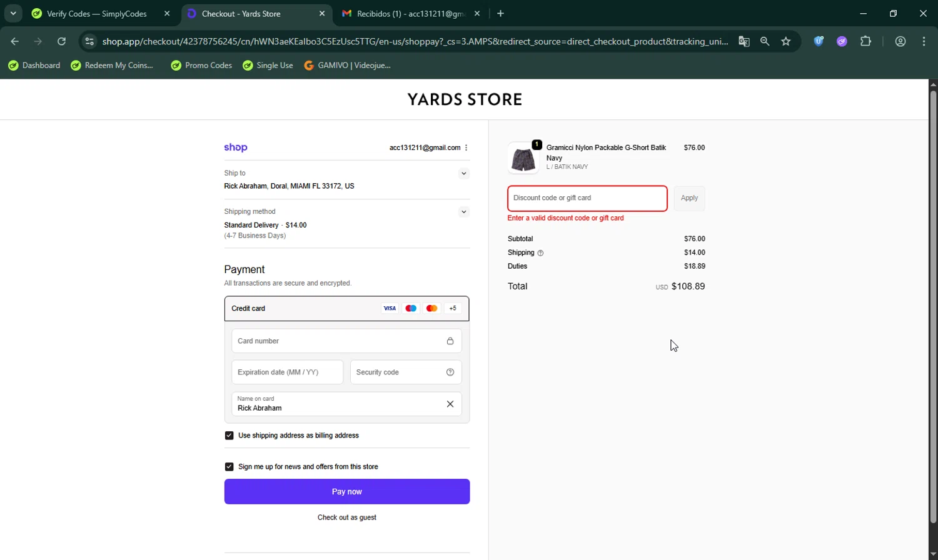Click the email acc131211@gmail.com
Screen dimensions: 938x560
425,147
